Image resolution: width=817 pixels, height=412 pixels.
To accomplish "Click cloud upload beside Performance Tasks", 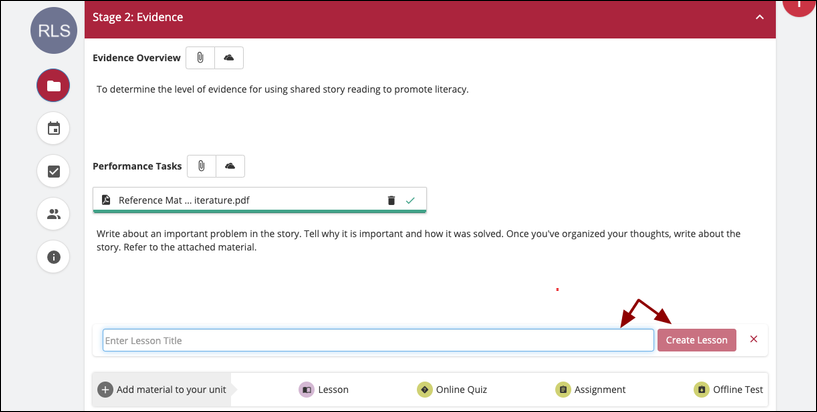I will point(230,166).
